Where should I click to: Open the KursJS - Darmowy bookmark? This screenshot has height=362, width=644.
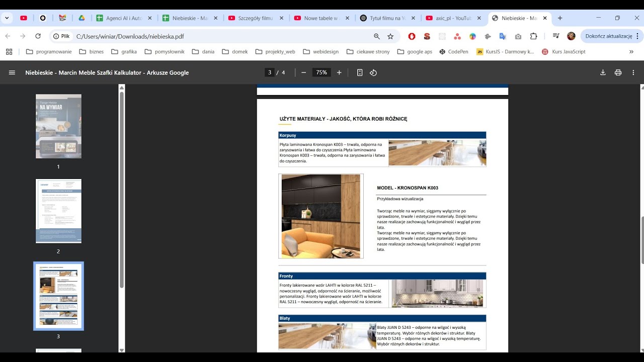coord(505,51)
